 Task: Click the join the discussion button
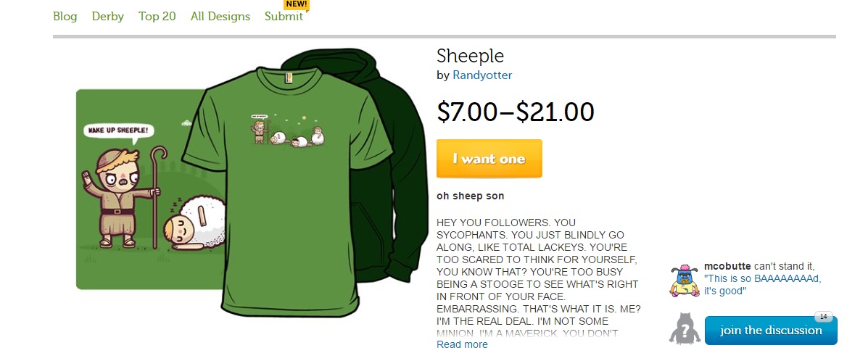(x=770, y=331)
